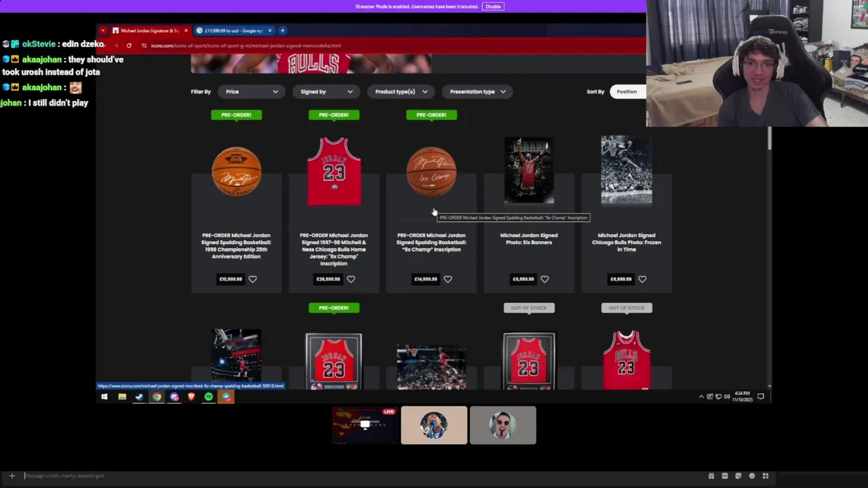This screenshot has height=488, width=868.
Task: Open second-row free-throw dunk photo
Action: (x=431, y=367)
